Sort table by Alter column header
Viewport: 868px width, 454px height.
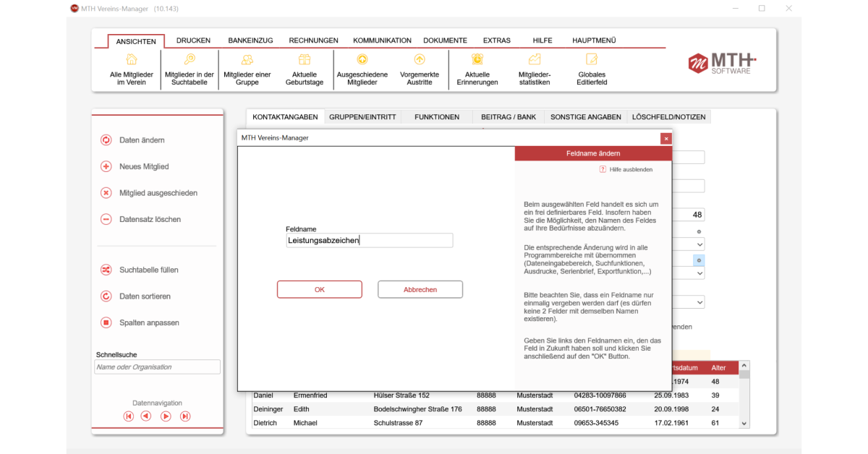[722, 368]
